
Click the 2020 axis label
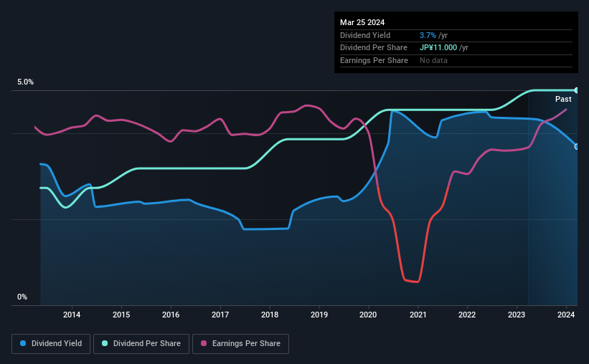point(368,315)
